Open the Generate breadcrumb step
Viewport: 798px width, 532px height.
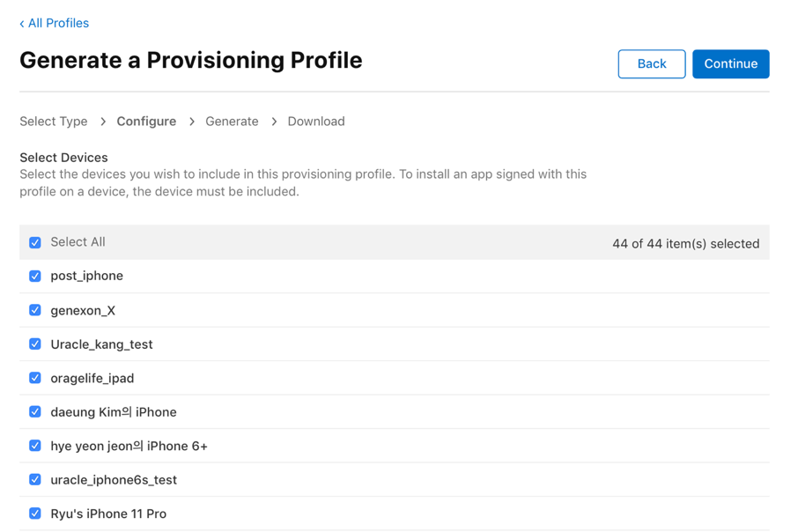pyautogui.click(x=232, y=122)
